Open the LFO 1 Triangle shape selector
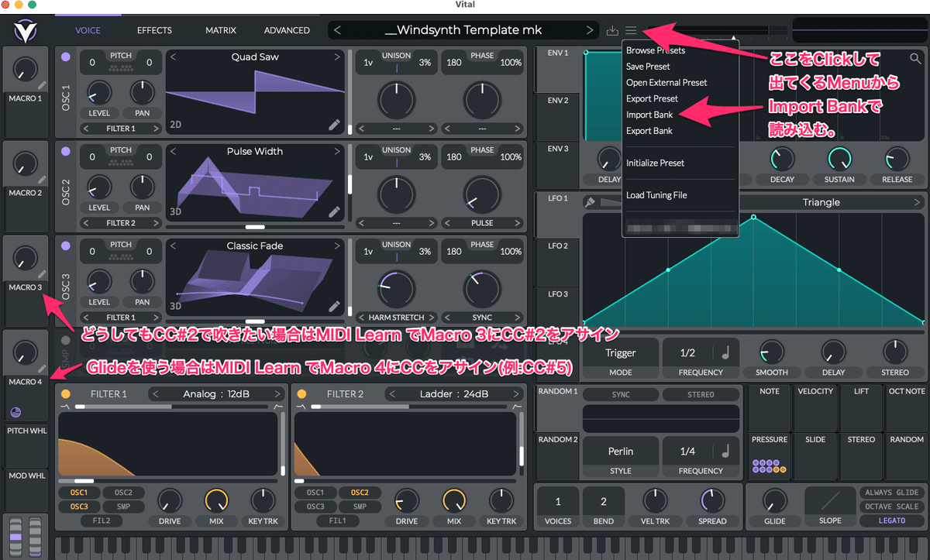The width and height of the screenshot is (930, 560). [821, 202]
